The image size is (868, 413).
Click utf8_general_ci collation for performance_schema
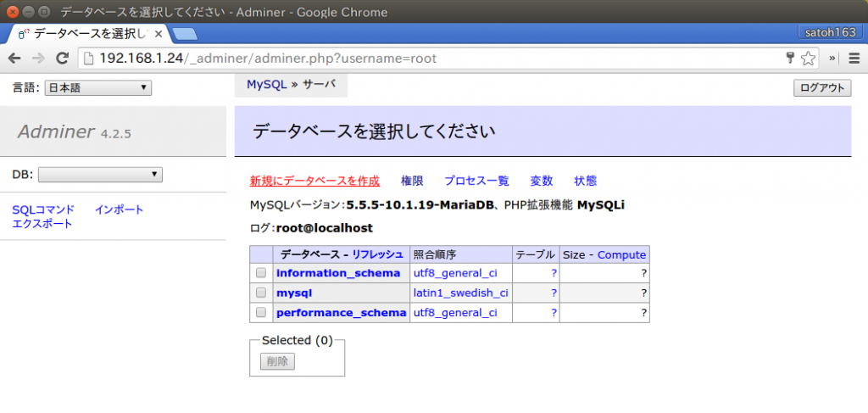[x=455, y=313]
